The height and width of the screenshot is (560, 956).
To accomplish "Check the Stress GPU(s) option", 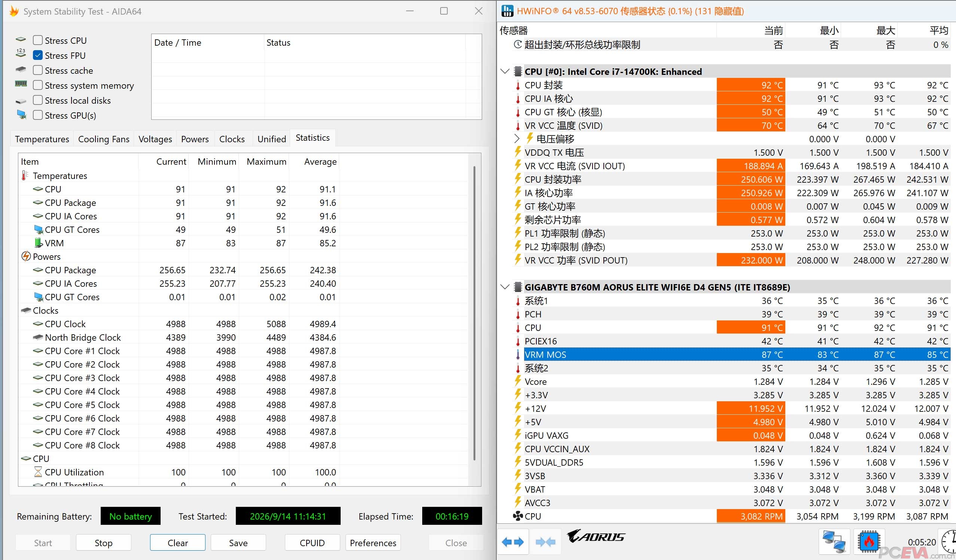I will pos(37,115).
